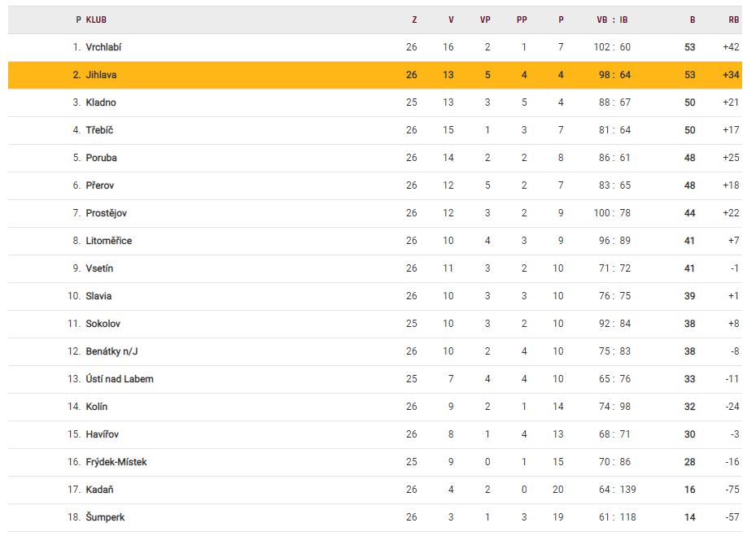This screenshot has height=536, width=756.
Task: Click the Havířov club name
Action: tap(102, 434)
